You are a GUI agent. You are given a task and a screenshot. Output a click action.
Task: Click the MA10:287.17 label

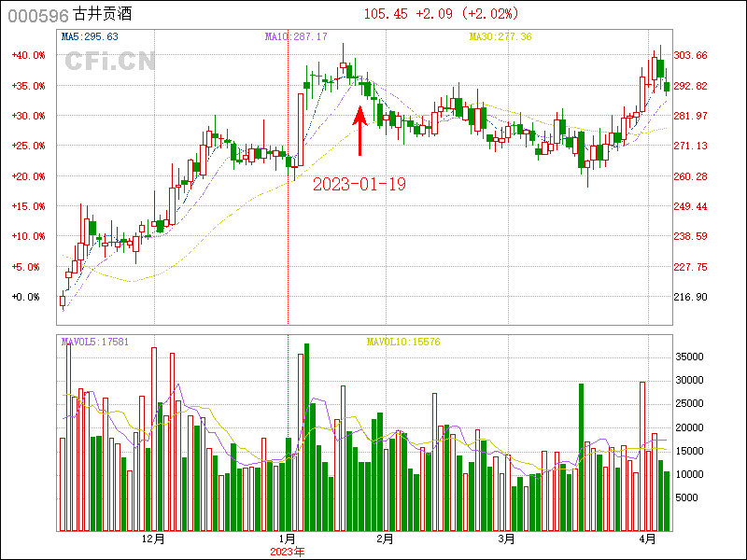(296, 36)
